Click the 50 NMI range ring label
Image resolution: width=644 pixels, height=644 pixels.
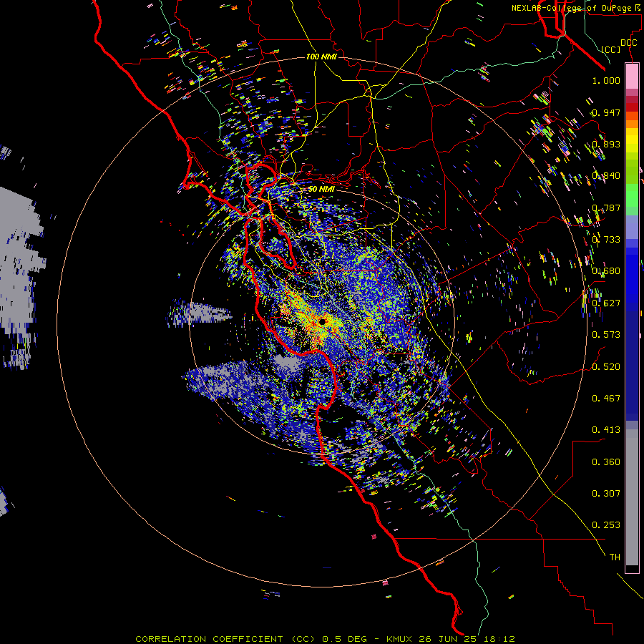pos(321,189)
